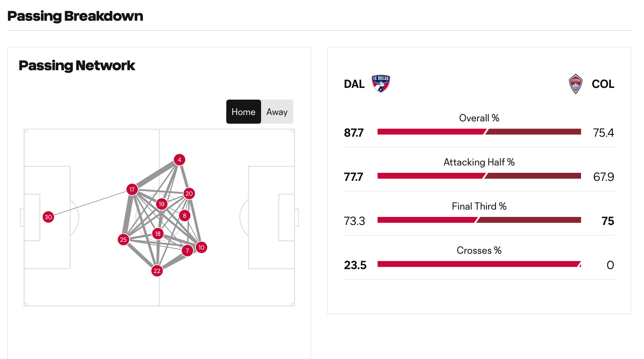Select player node 10 in network

201,247
